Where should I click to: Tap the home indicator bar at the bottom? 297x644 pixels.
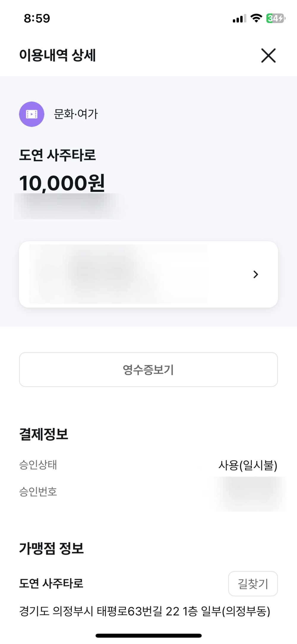tap(148, 636)
